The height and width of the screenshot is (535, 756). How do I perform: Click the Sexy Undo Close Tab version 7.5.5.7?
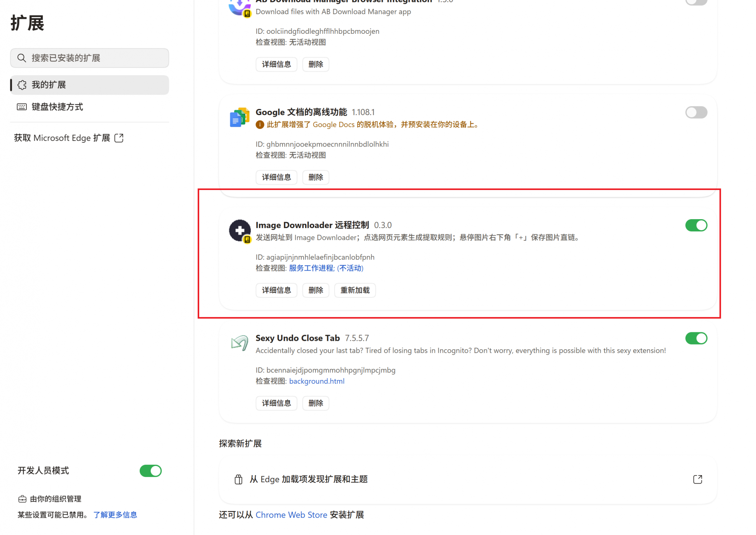[357, 338]
